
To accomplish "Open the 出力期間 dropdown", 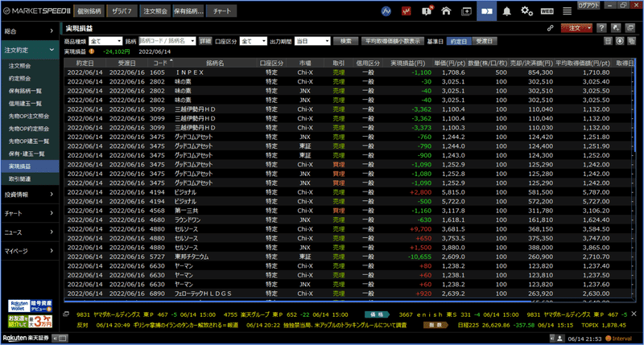I will (x=312, y=41).
